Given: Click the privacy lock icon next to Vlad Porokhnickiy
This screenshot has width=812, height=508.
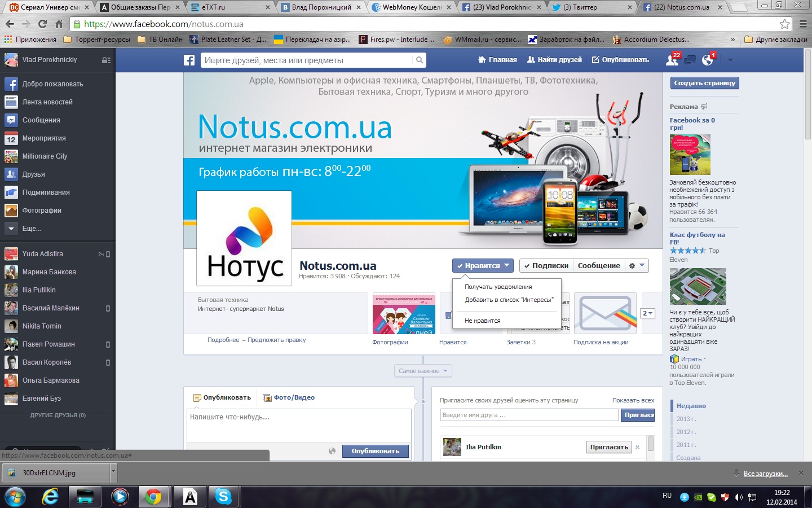Looking at the screenshot, I should point(105,60).
